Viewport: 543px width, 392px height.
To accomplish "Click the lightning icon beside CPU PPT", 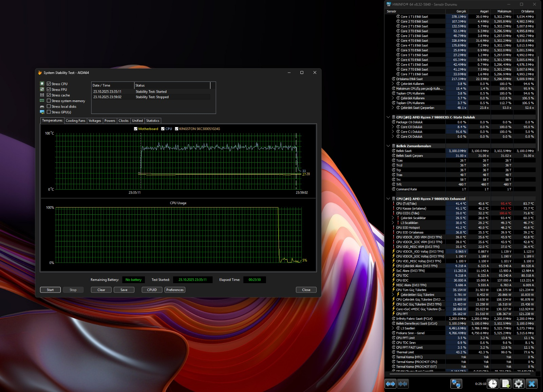I will [394, 314].
